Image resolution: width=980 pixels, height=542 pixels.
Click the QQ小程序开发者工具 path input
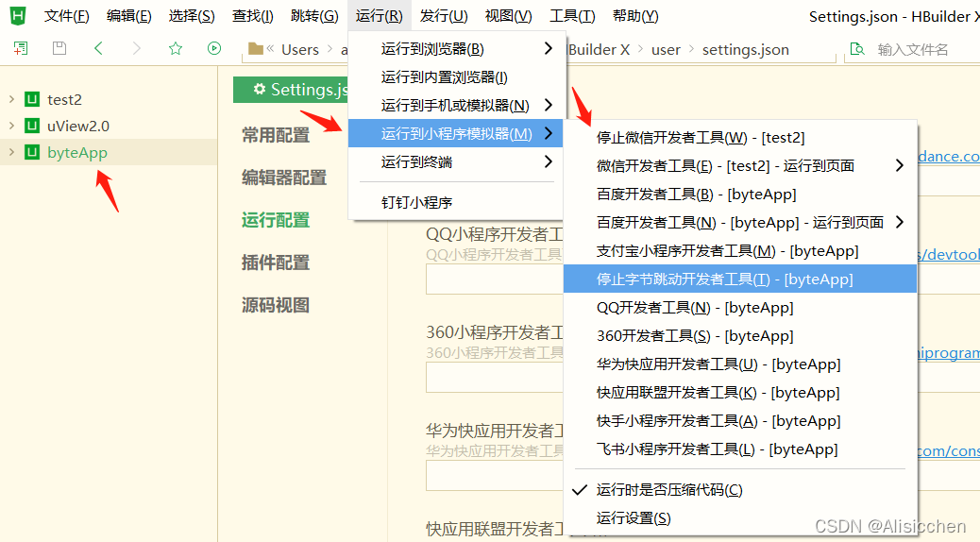pos(495,279)
